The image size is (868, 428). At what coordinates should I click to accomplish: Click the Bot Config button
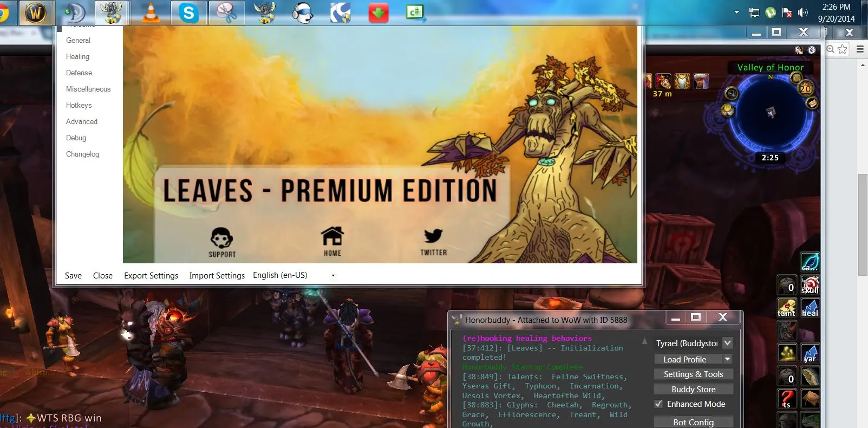694,422
